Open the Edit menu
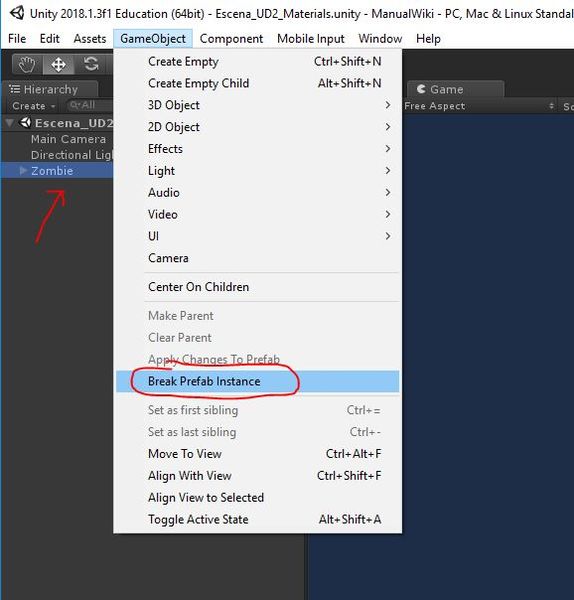The image size is (574, 600). pos(49,39)
